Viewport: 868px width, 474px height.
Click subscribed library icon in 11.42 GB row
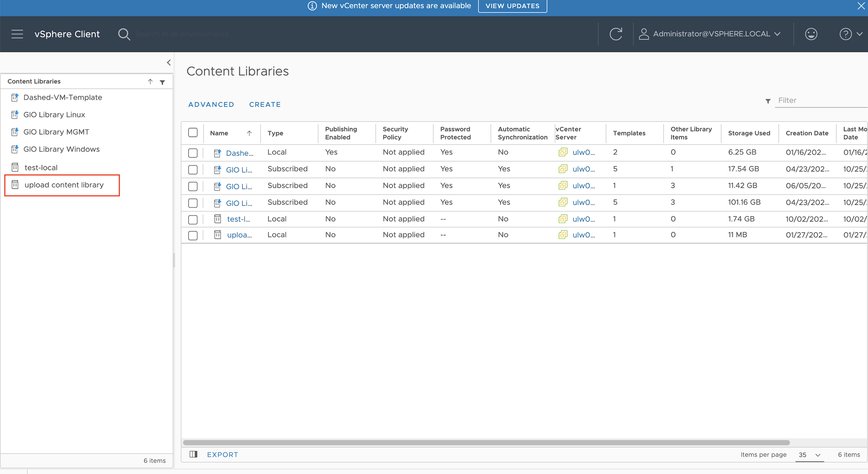(x=218, y=186)
